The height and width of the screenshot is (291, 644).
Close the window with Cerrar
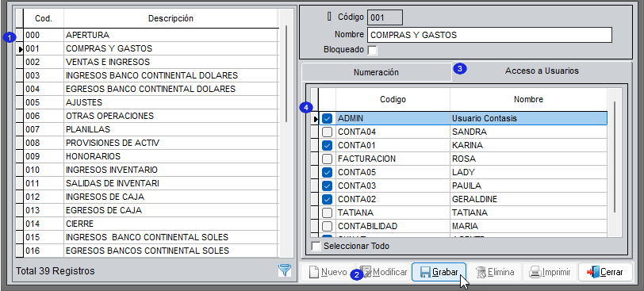[605, 272]
